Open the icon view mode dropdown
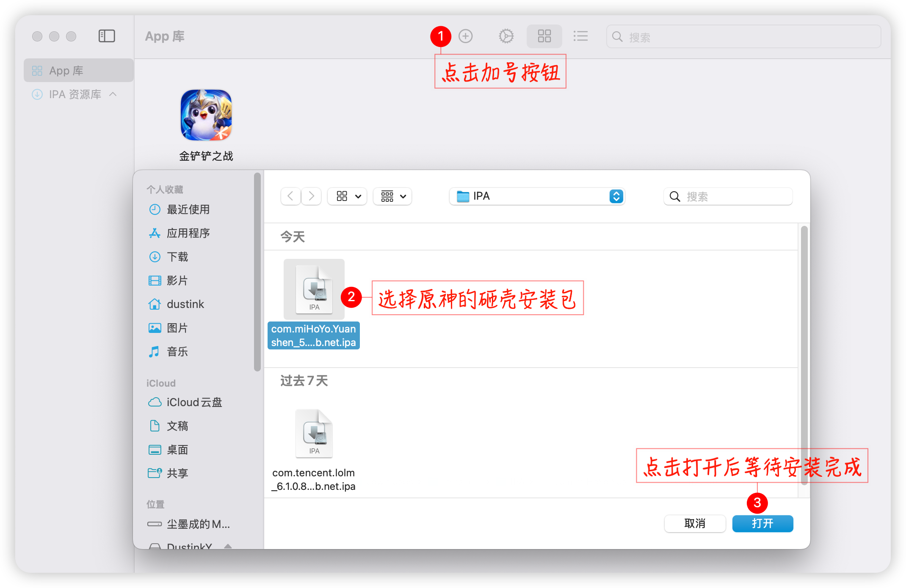Viewport: 906px width, 588px height. (x=347, y=196)
